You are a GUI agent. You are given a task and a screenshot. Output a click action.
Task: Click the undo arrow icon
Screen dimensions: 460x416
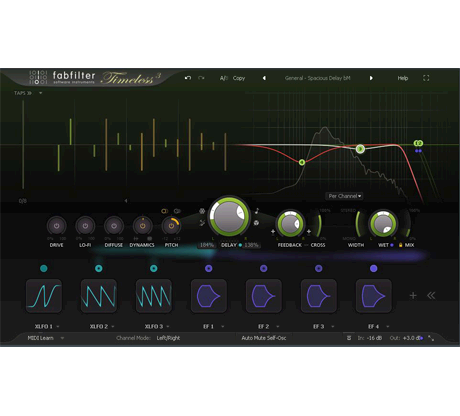188,78
